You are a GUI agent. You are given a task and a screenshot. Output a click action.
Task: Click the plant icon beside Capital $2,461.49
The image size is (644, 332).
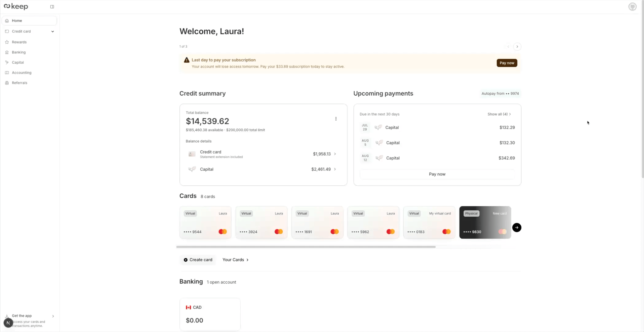point(192,169)
